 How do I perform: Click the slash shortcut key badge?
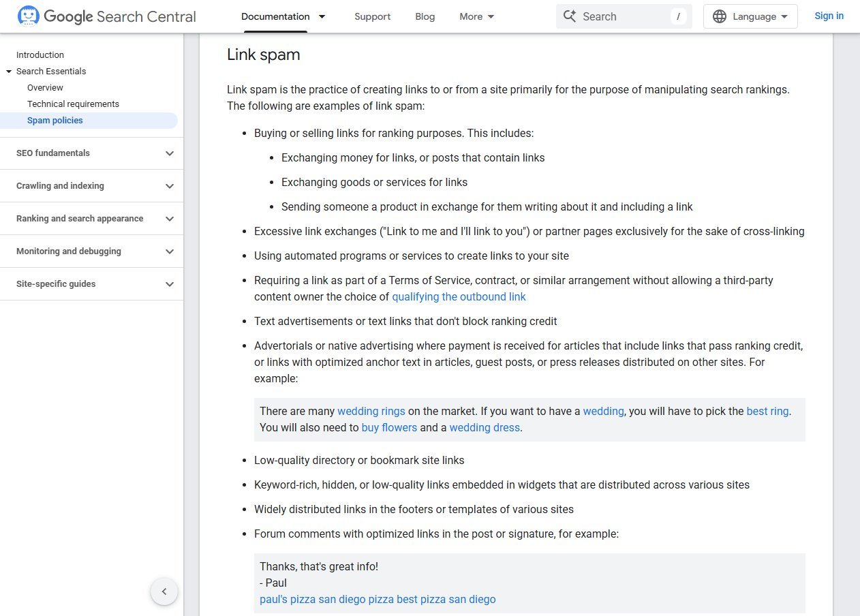point(678,16)
